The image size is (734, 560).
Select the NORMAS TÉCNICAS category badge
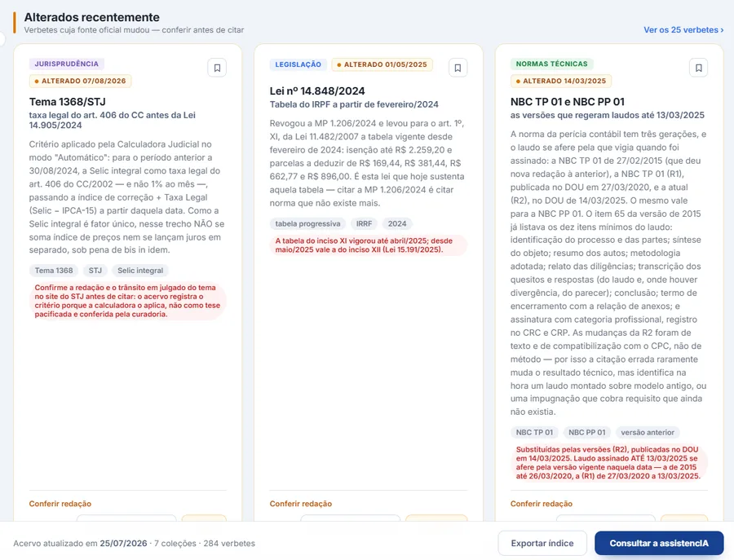(551, 64)
